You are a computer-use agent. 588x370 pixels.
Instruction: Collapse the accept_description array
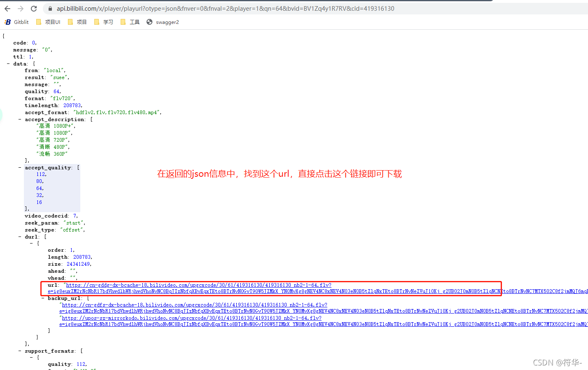pos(20,119)
